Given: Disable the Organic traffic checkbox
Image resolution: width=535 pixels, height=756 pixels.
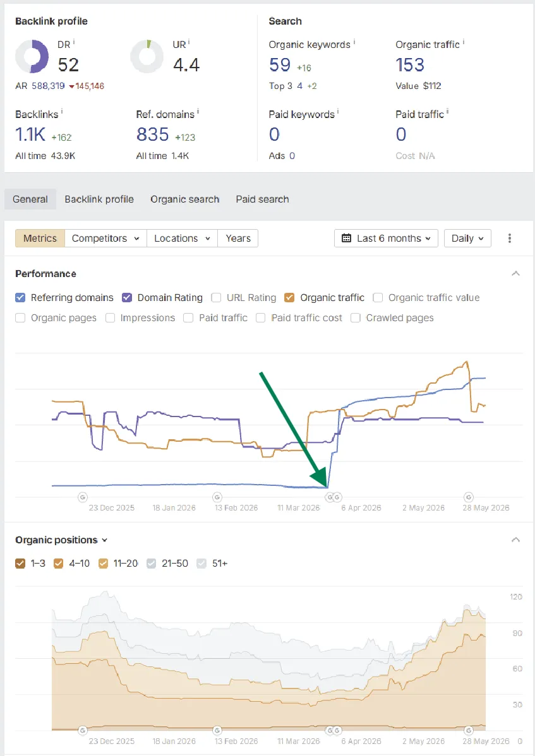Looking at the screenshot, I should tap(289, 297).
